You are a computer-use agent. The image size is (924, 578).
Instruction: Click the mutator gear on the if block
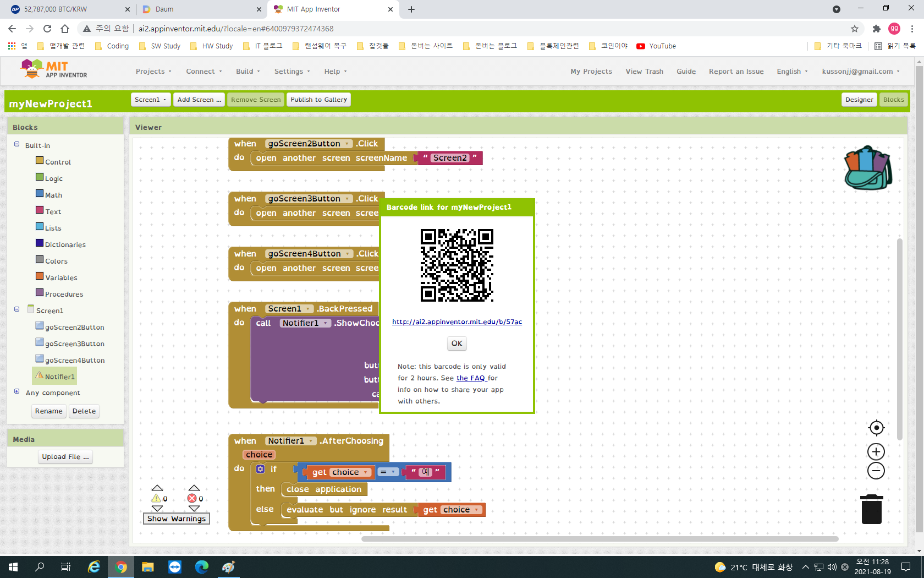pos(261,469)
